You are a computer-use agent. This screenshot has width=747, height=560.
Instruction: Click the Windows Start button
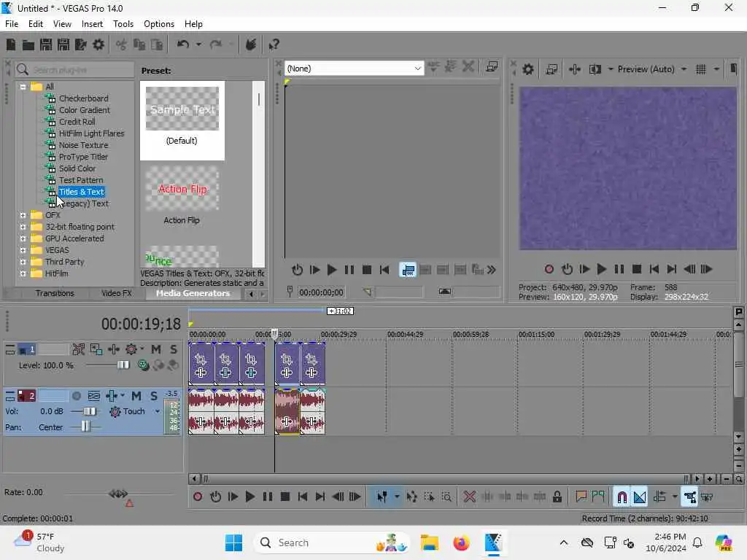point(233,542)
